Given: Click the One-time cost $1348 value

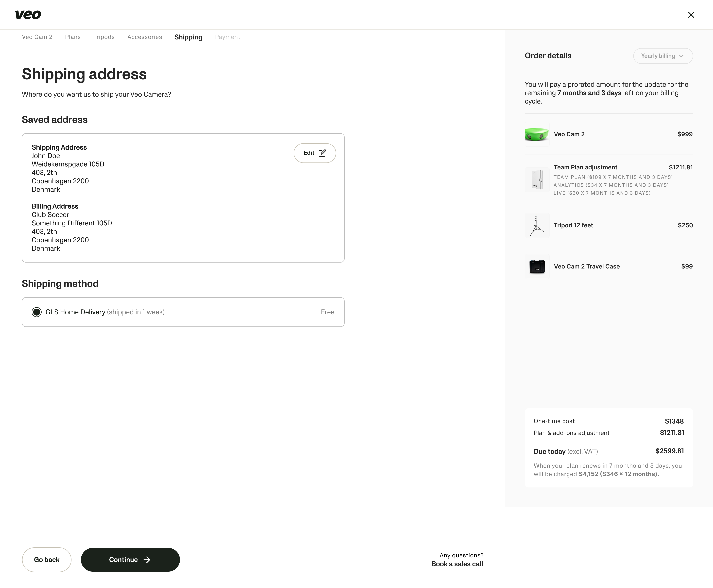Looking at the screenshot, I should tap(674, 421).
